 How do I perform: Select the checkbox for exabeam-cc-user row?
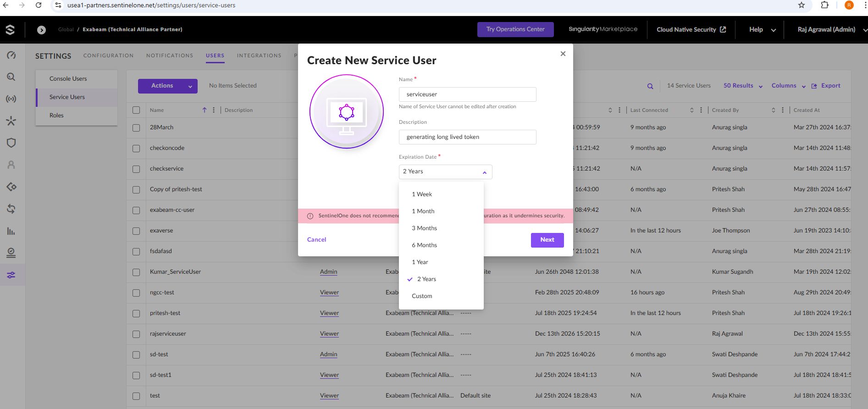136,210
